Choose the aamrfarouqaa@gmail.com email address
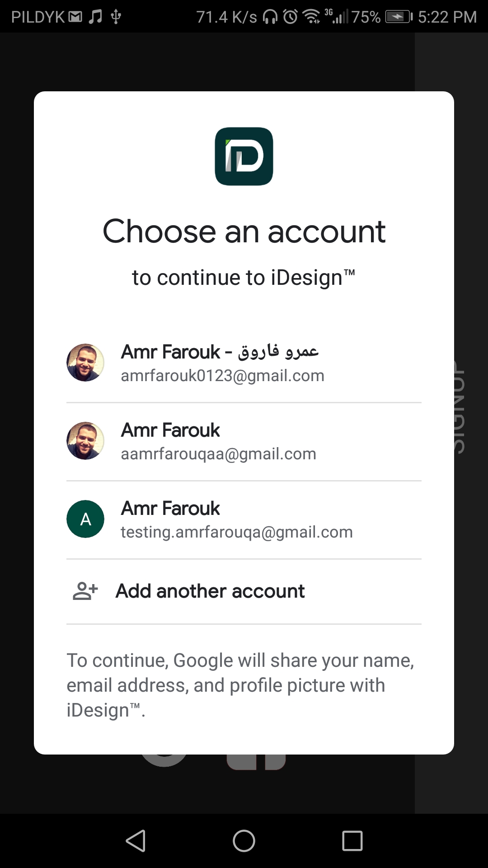 click(x=218, y=454)
